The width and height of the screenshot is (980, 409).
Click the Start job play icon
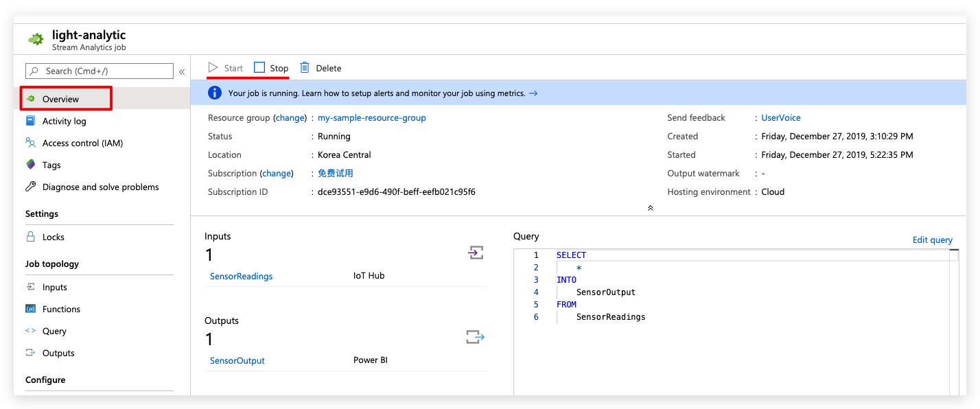213,67
